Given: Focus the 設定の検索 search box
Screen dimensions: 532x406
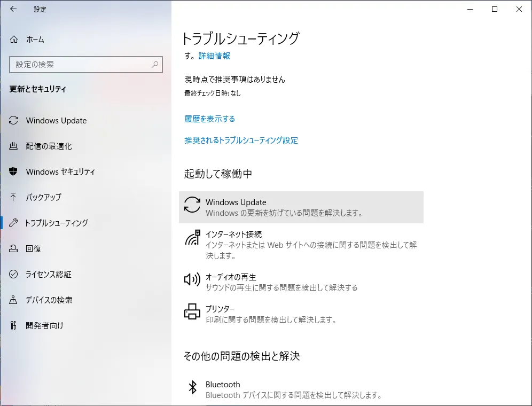Looking at the screenshot, I should (x=86, y=65).
